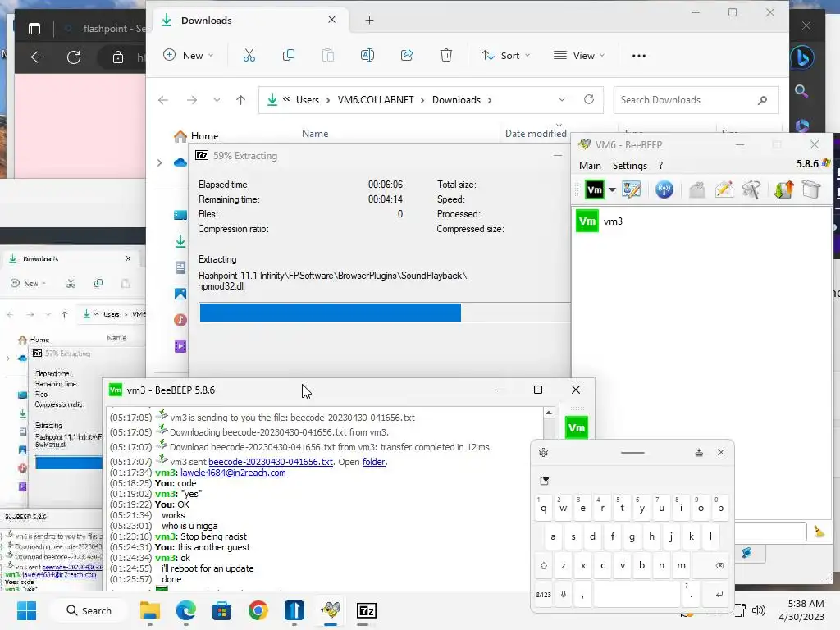Image resolution: width=840 pixels, height=630 pixels.
Task: Open Microsoft Edge from the taskbar
Action: click(186, 610)
